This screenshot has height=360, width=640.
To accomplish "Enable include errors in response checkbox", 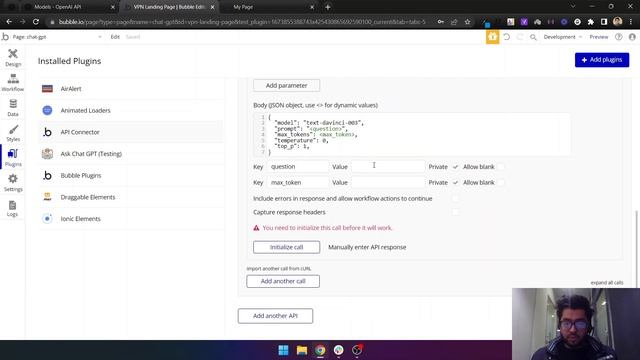I will click(x=455, y=198).
